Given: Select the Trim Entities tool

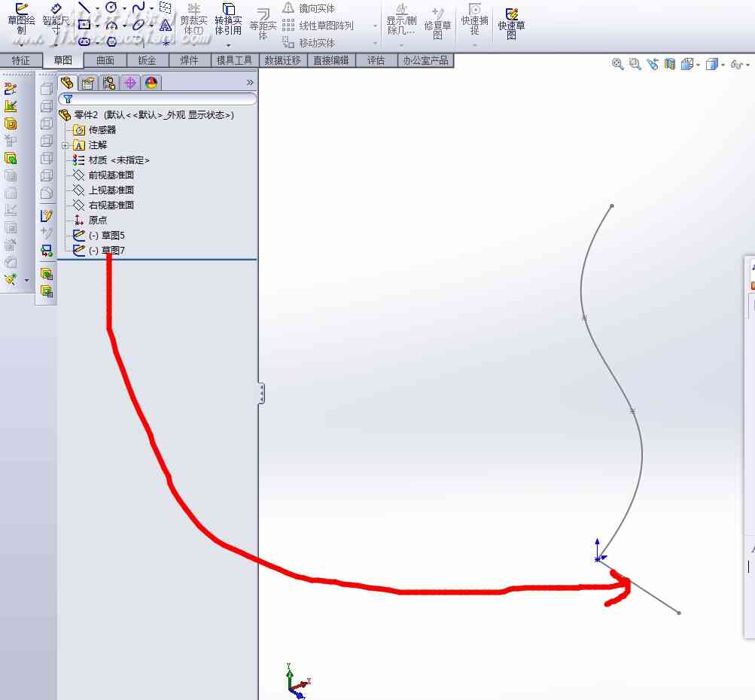Looking at the screenshot, I should tap(193, 20).
